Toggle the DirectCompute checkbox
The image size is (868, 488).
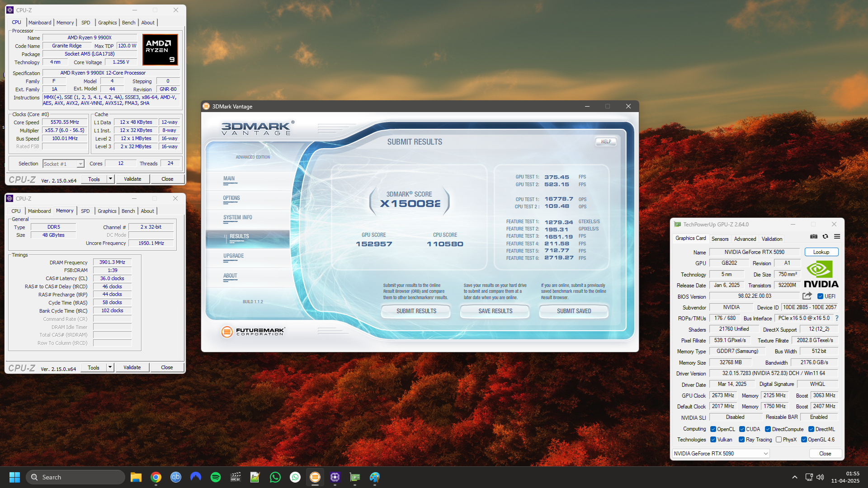(x=768, y=429)
